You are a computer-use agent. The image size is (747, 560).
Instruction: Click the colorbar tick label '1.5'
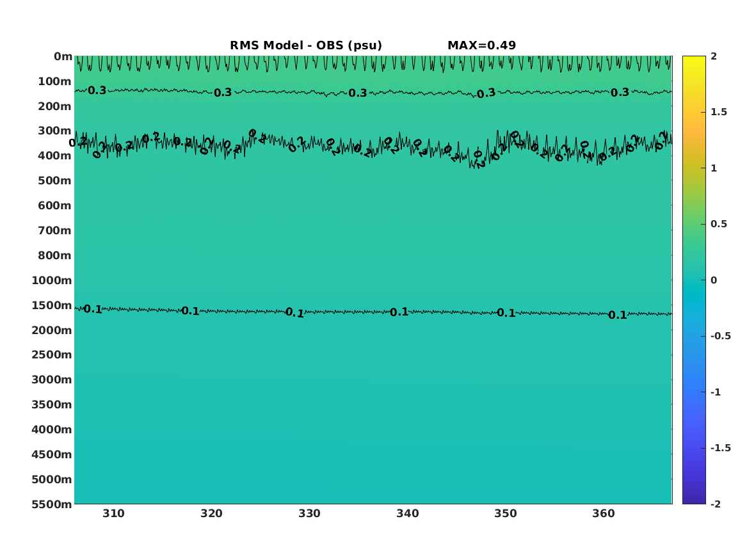click(719, 113)
